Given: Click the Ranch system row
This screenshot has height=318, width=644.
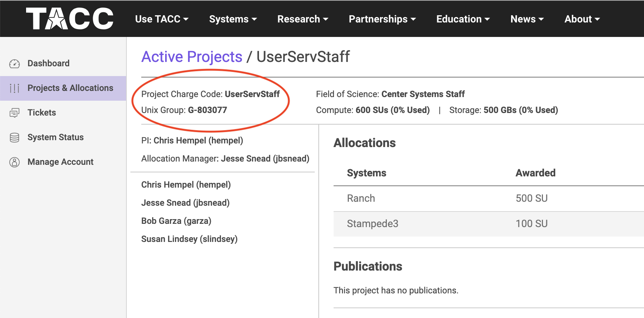Looking at the screenshot, I should (x=489, y=198).
